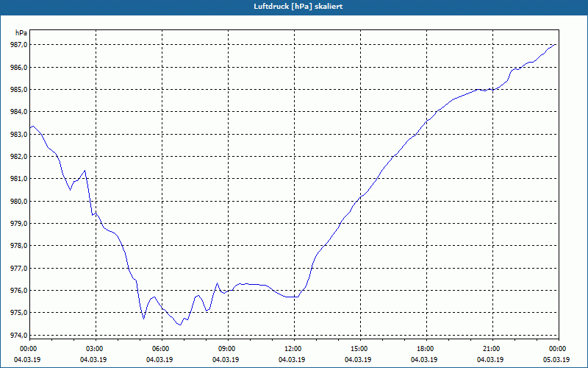Select the 'hPa' unit label on the y-axis

(21, 33)
